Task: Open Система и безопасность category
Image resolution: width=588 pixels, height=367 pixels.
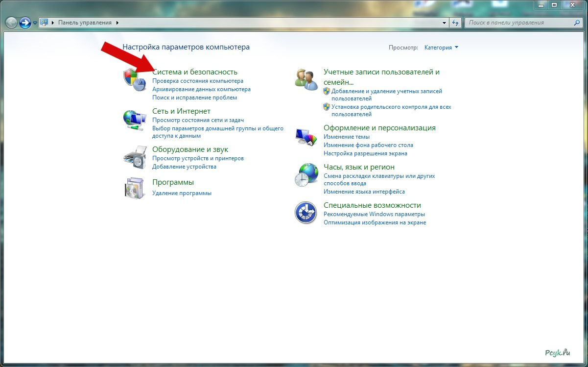Action: tap(195, 72)
